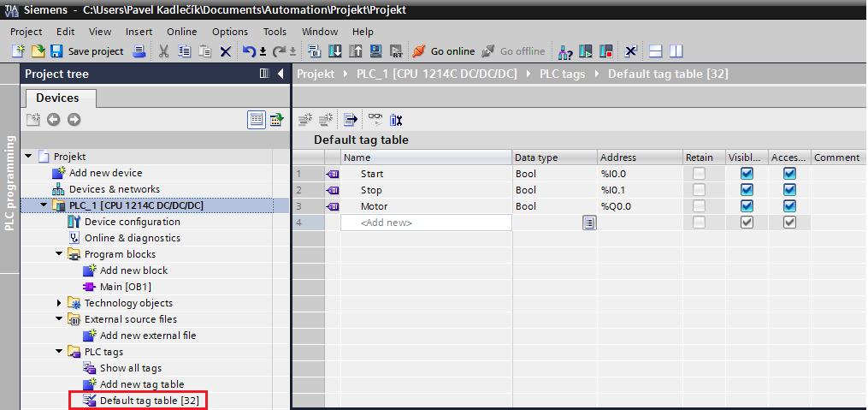Screen dimensions: 868x410
Task: Split editor space horizontally
Action: [x=655, y=51]
